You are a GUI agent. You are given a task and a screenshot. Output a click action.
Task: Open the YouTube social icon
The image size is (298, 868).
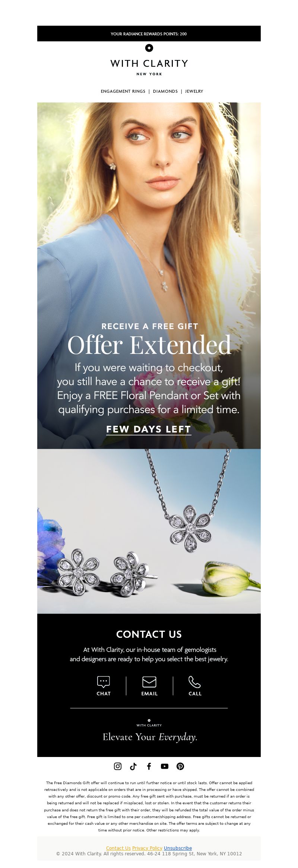tap(165, 766)
